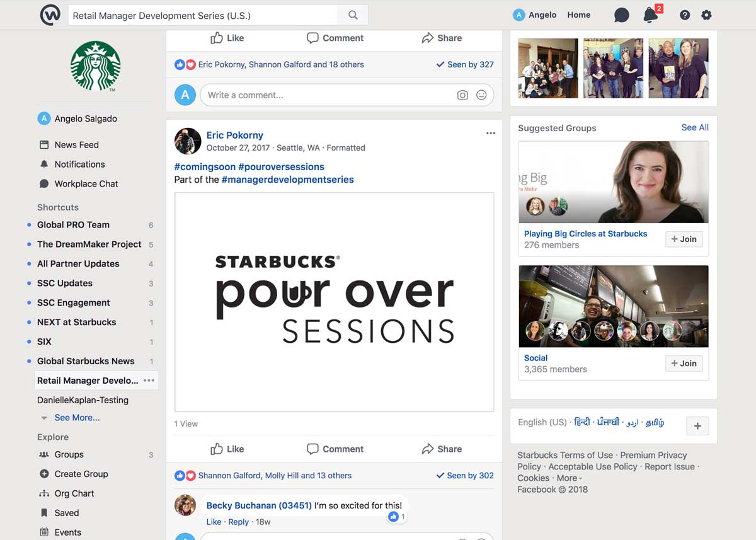The image size is (756, 540).
Task: Go to Home in top bar
Action: 578,15
